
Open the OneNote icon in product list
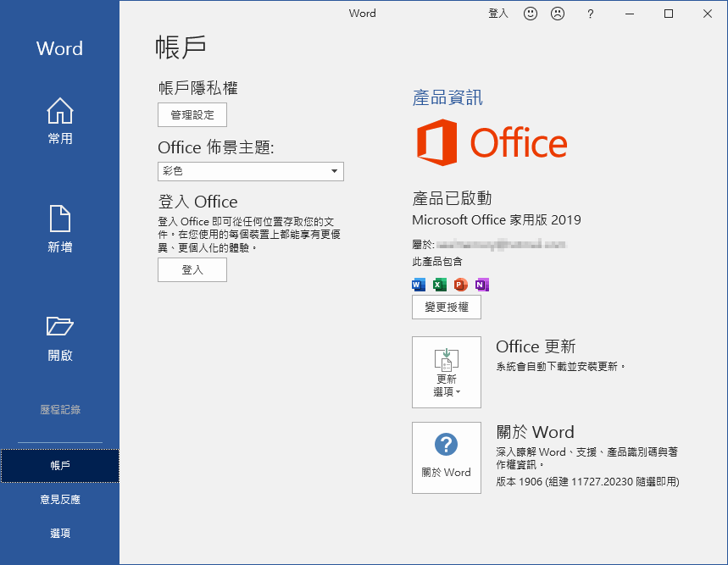[481, 285]
